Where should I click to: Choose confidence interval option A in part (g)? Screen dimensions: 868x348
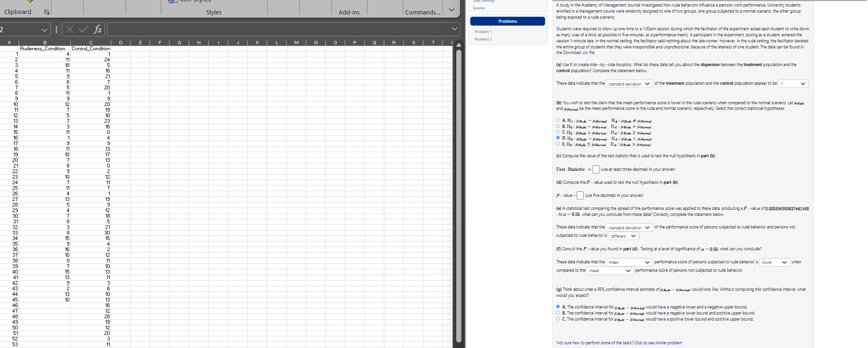pos(558,307)
